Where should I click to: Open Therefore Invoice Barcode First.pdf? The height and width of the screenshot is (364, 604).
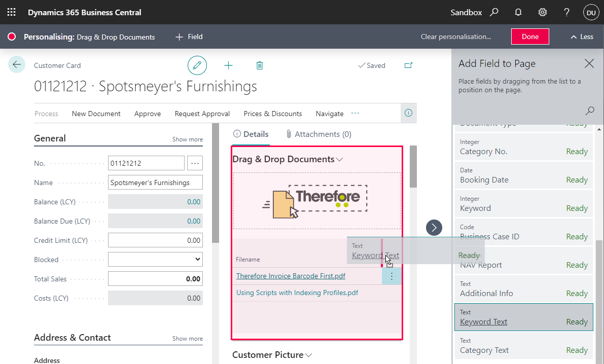pos(291,276)
